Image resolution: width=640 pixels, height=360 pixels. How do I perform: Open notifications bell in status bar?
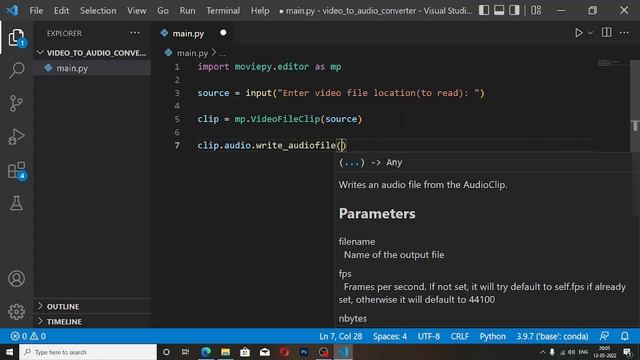(x=624, y=336)
